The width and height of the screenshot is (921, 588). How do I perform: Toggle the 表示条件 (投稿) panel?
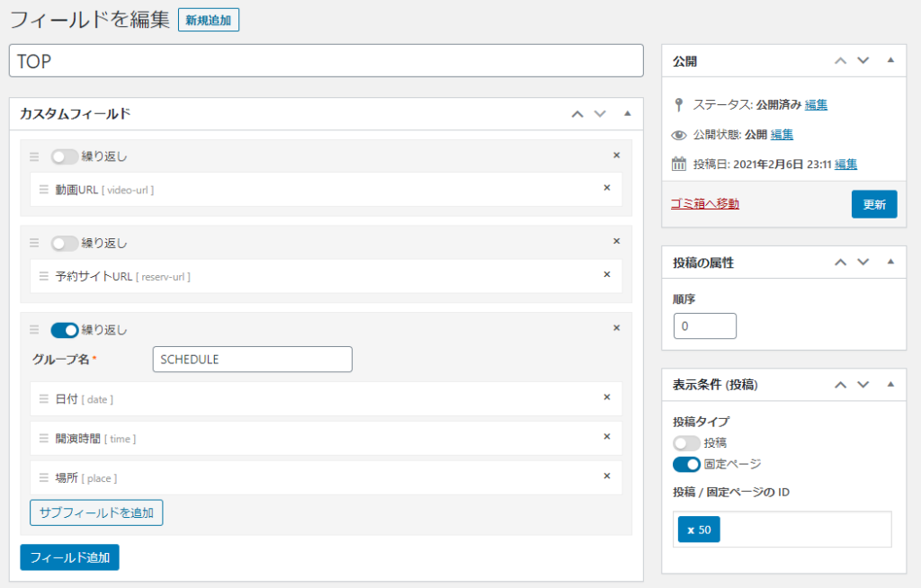[890, 385]
